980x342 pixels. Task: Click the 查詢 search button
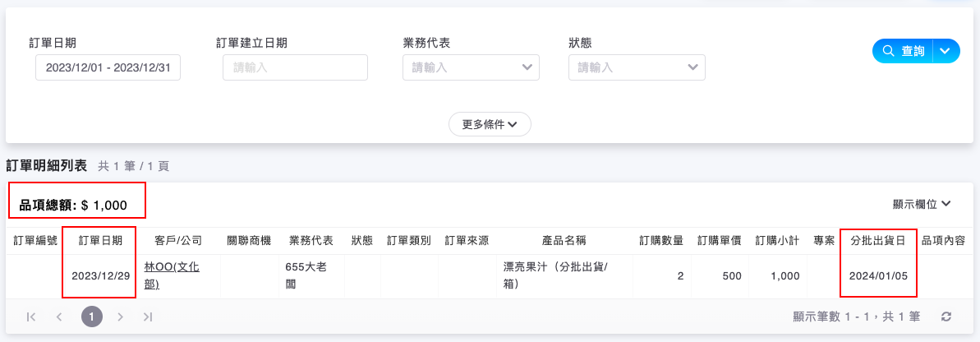coord(903,51)
